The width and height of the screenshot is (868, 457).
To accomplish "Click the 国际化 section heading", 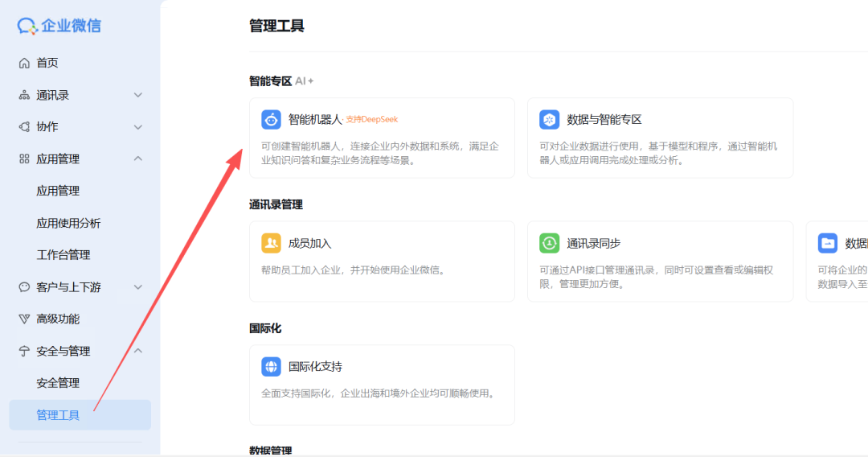I will pyautogui.click(x=265, y=328).
